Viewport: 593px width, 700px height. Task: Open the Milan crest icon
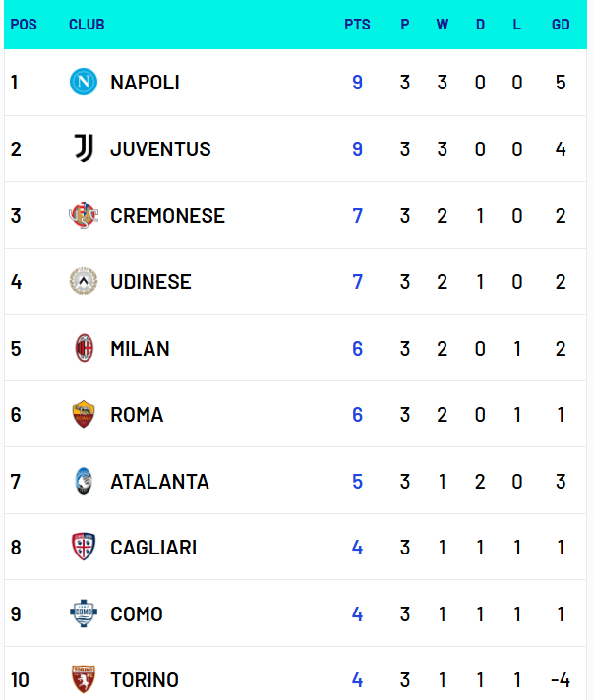[84, 348]
